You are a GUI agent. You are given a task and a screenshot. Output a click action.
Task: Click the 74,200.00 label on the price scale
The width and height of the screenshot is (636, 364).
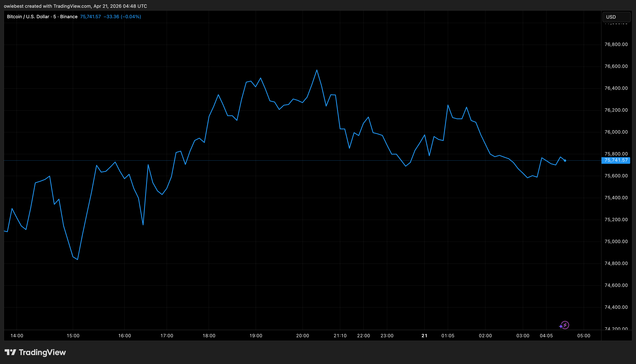point(616,329)
